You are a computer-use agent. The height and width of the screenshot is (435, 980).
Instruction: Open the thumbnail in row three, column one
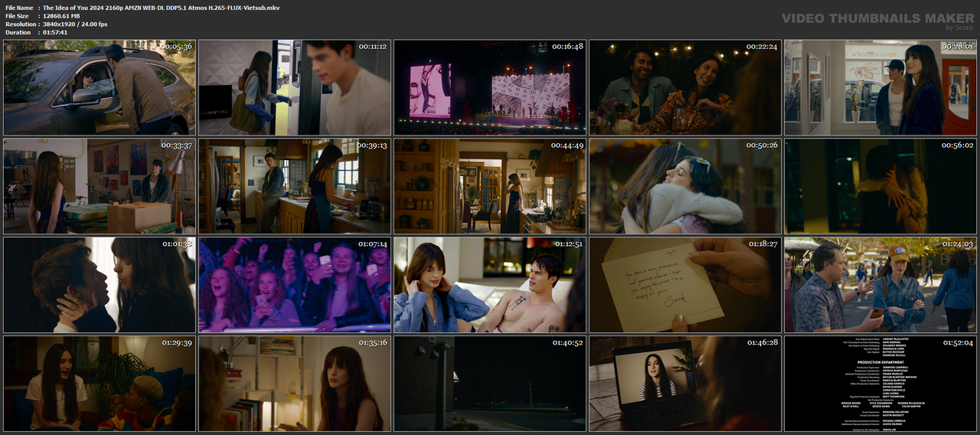click(x=100, y=285)
